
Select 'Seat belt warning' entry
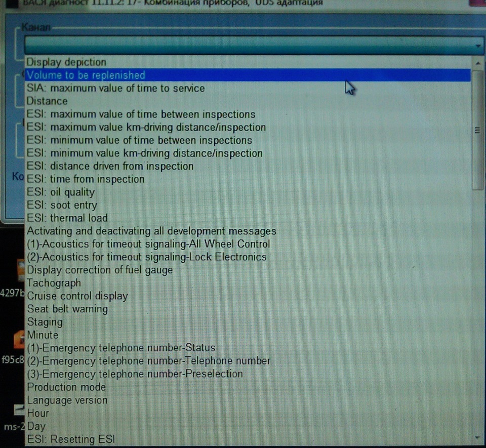pyautogui.click(x=248, y=309)
